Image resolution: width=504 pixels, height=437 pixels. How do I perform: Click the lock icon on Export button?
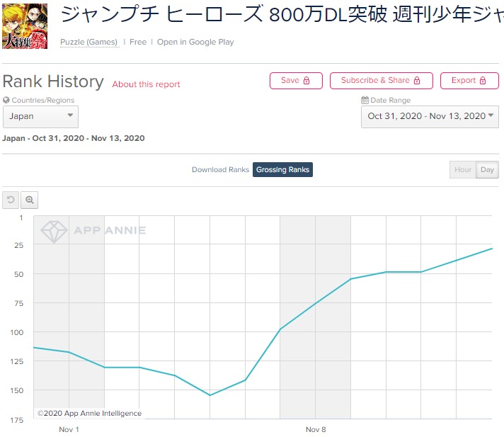click(x=483, y=81)
